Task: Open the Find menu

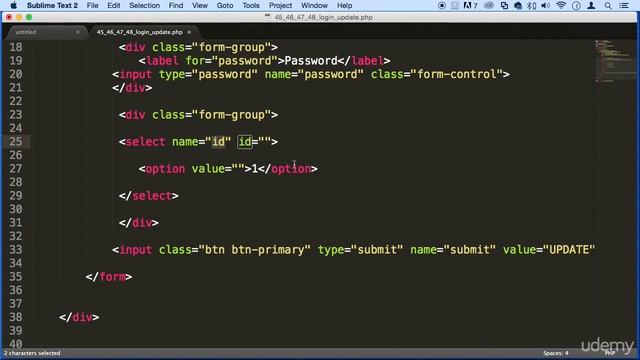Action: point(176,6)
